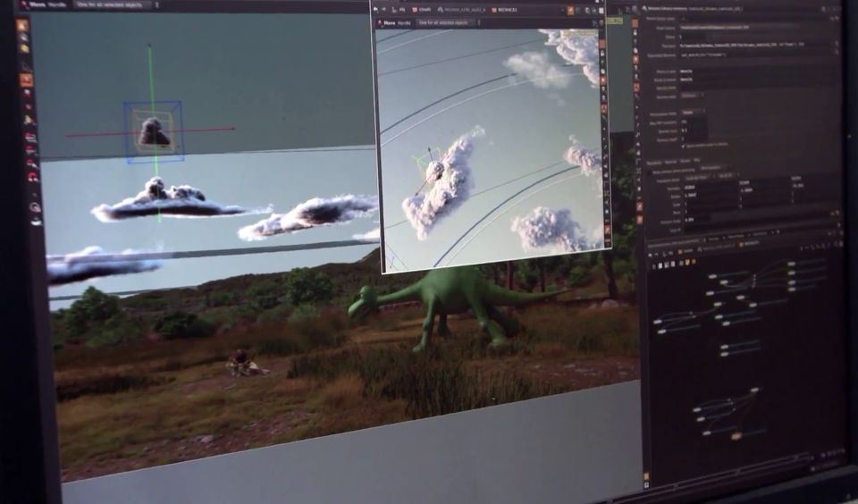This screenshot has height=504, width=858.
Task: Click the clouds path item in floating window header
Action: coord(425,10)
